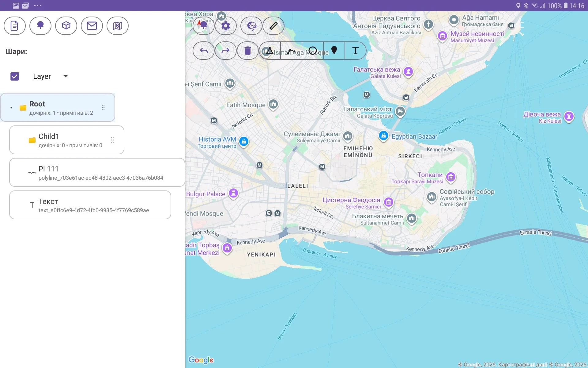Tap the Aziz Antuan church cross marker
The width and height of the screenshot is (588, 368).
click(x=428, y=24)
